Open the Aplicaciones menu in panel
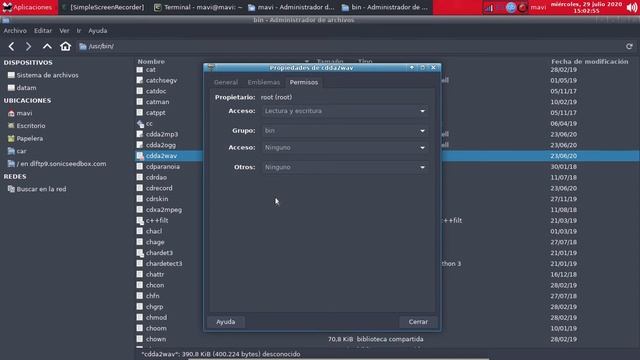This screenshot has width=640, height=360. 29,7
